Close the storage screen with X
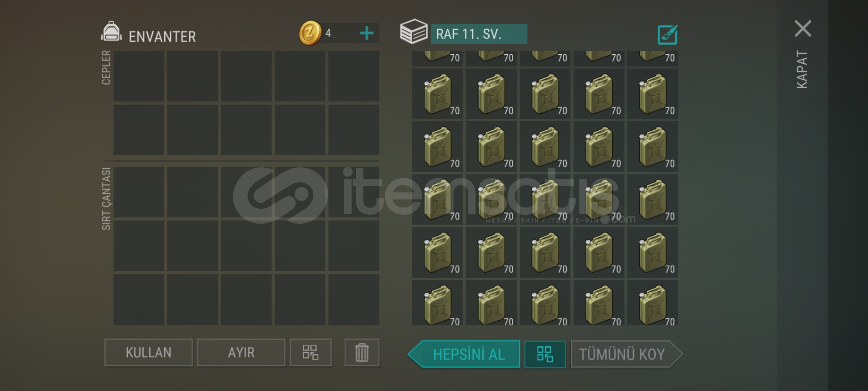 [x=803, y=29]
